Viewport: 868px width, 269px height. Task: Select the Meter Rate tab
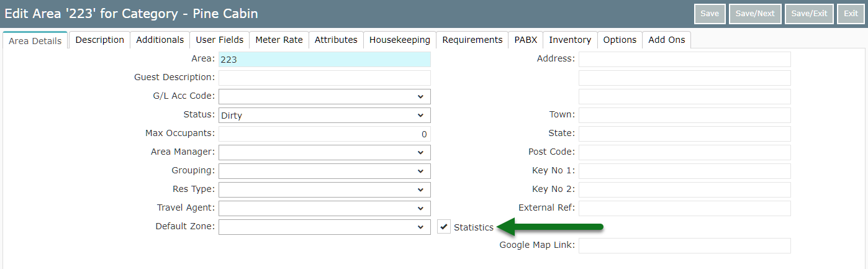pos(279,40)
